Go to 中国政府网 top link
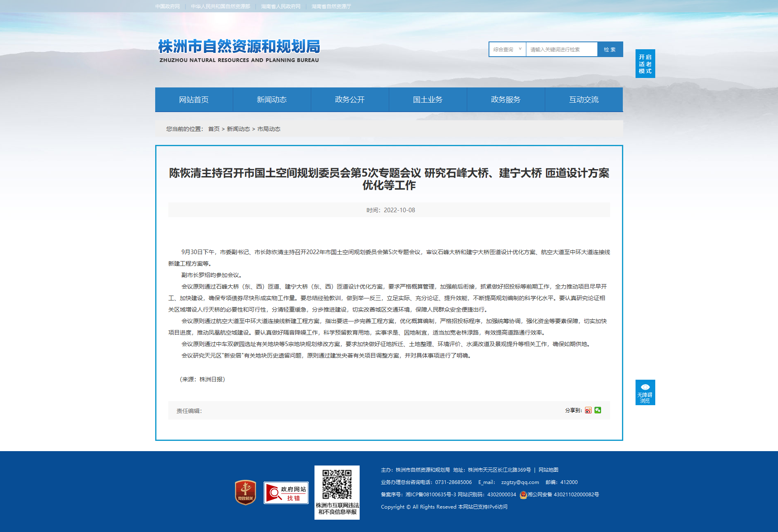Image resolution: width=778 pixels, height=532 pixels. [168, 6]
